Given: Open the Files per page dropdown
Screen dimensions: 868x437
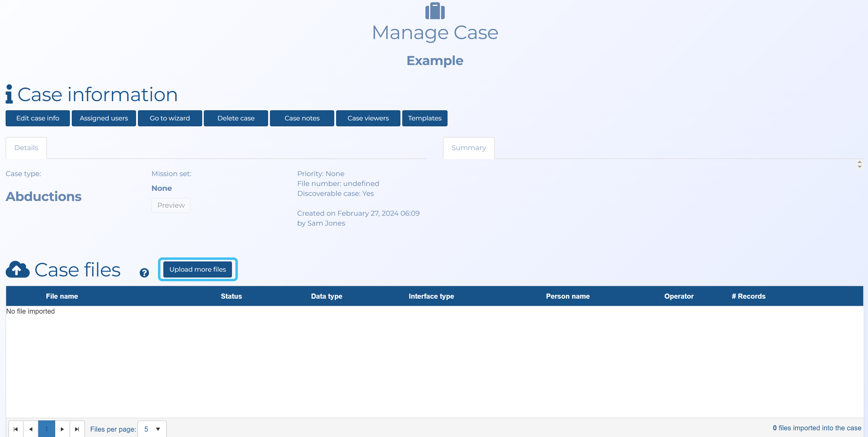Looking at the screenshot, I should tap(152, 429).
